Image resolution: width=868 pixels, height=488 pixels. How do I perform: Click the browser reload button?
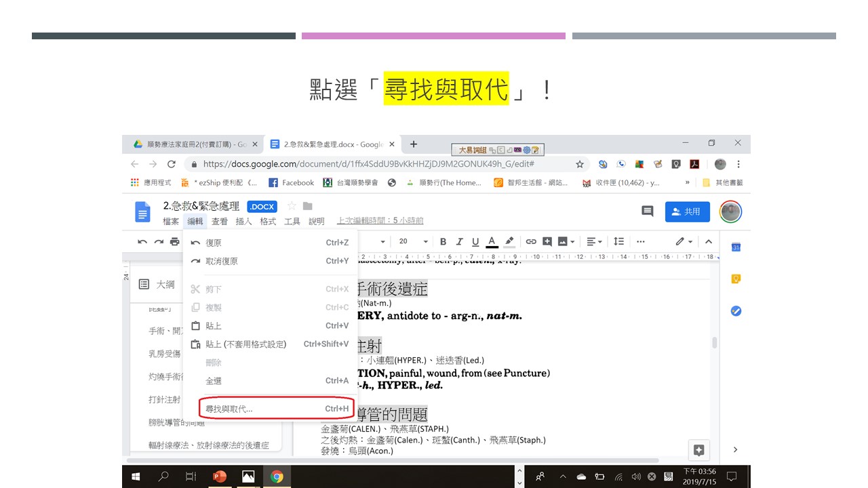coord(172,164)
